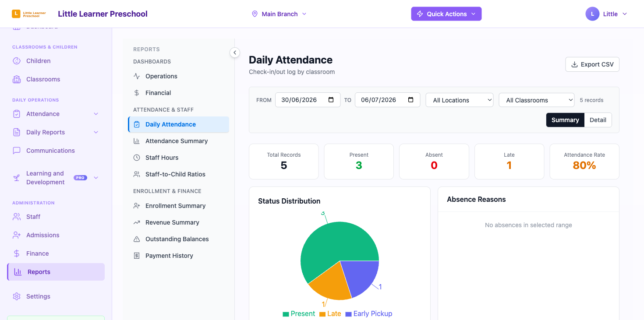Click the Early Pickup legend entry
This screenshot has height=320, width=644.
(x=369, y=313)
